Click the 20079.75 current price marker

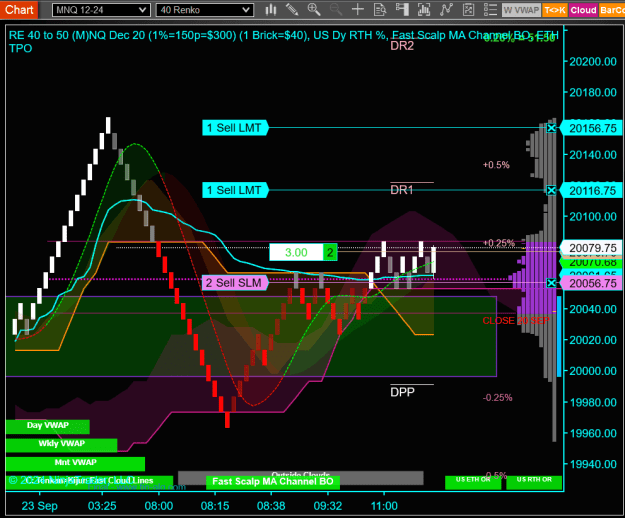(593, 248)
